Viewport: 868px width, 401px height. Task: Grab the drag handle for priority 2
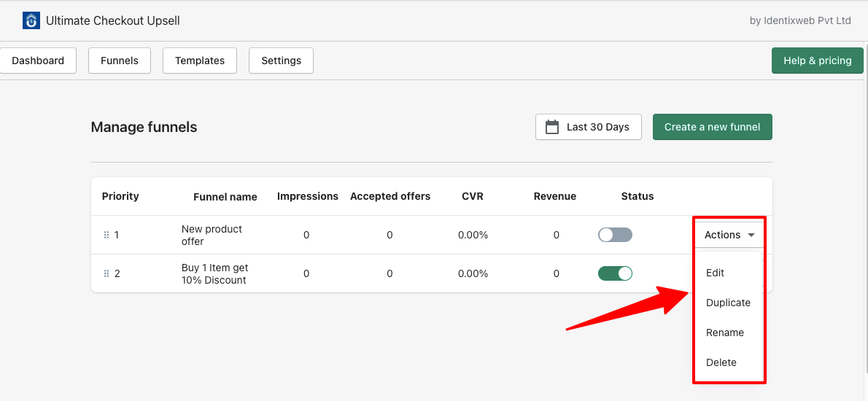tap(106, 273)
